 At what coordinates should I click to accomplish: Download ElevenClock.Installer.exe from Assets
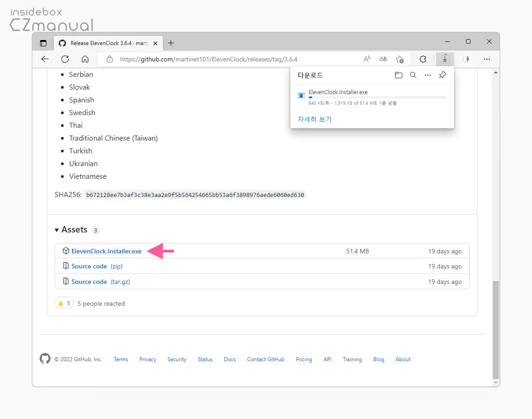pyautogui.click(x=106, y=251)
